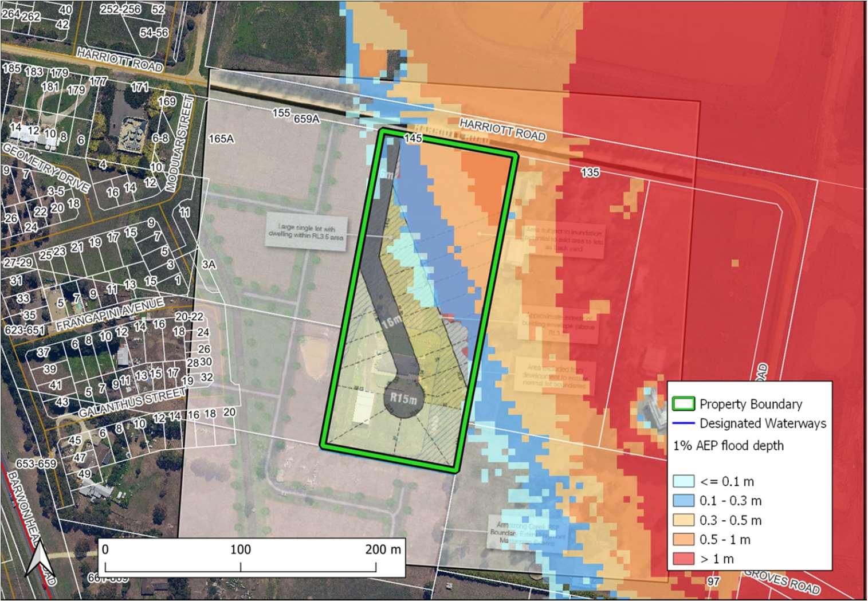Click lot number '37'
The image size is (868, 601).
click(x=44, y=352)
